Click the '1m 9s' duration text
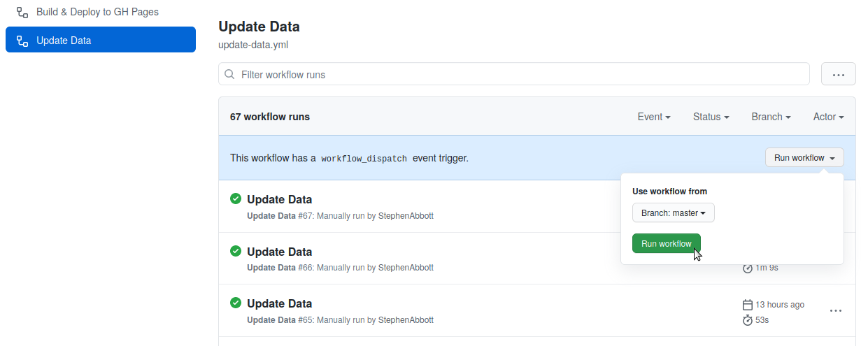This screenshot has width=868, height=346. click(767, 268)
